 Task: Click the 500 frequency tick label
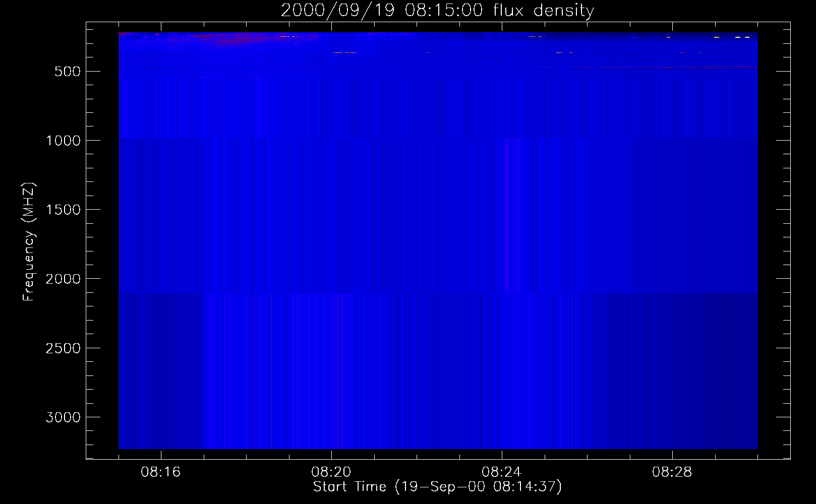[68, 72]
